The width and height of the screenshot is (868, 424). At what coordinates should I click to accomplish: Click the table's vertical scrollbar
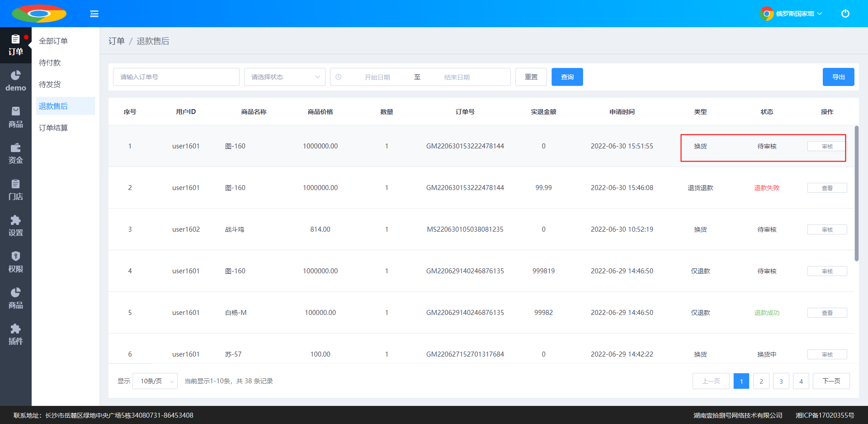point(856,193)
